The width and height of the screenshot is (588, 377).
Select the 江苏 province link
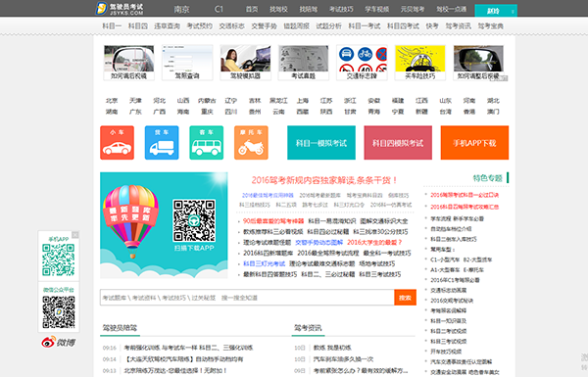[x=326, y=101]
